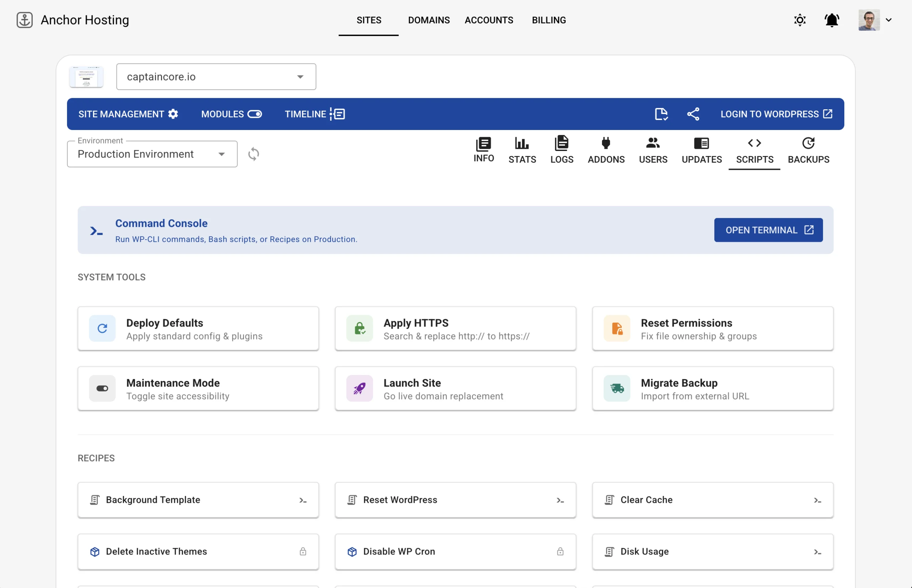Open the Addons plug icon tab
The width and height of the screenshot is (912, 588).
tap(606, 150)
